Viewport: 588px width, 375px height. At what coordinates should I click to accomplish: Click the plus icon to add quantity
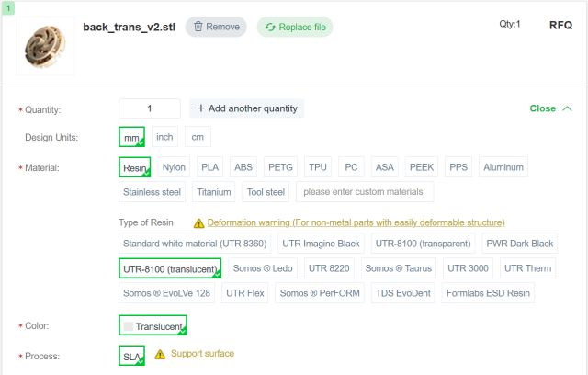click(x=201, y=108)
